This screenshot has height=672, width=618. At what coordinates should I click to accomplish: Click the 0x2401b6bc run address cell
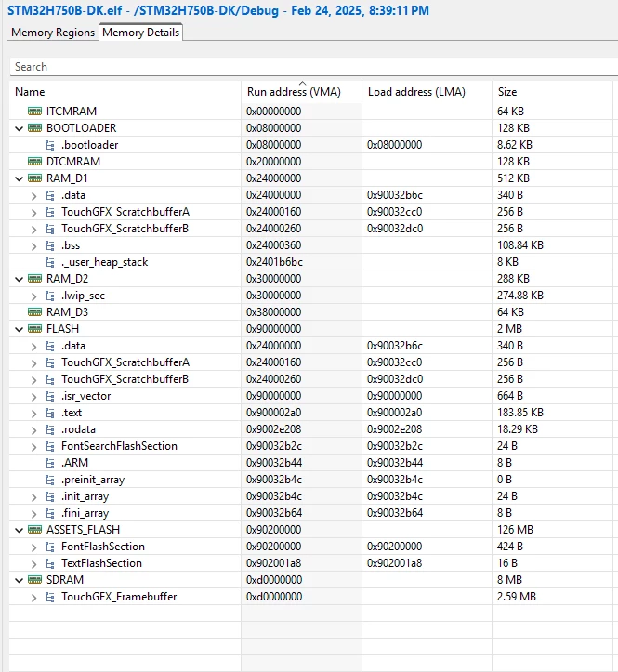pos(274,262)
